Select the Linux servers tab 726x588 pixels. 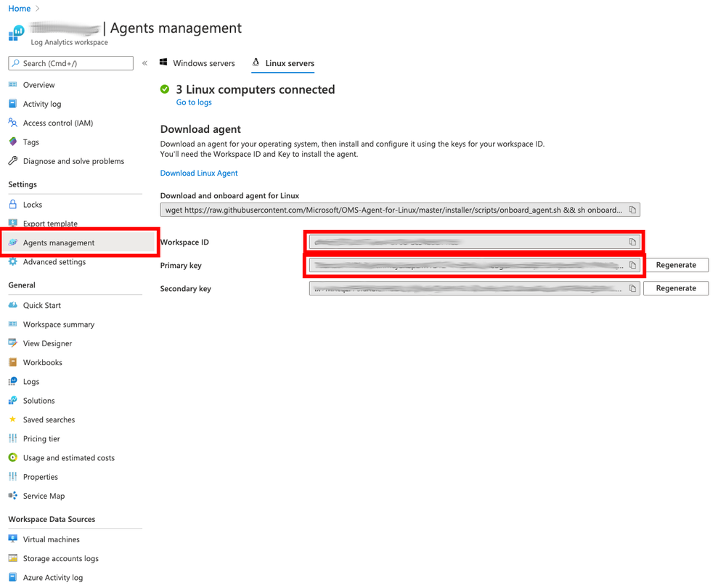coord(287,63)
